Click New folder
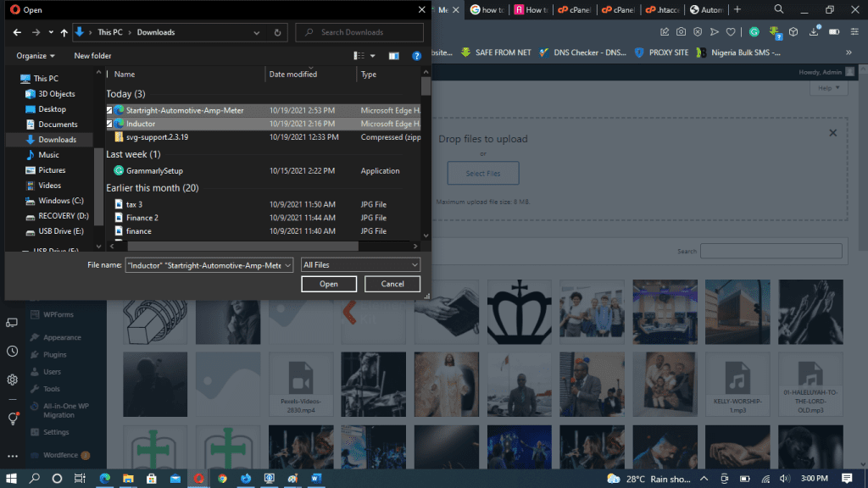Image resolution: width=868 pixels, height=488 pixels. tap(92, 56)
